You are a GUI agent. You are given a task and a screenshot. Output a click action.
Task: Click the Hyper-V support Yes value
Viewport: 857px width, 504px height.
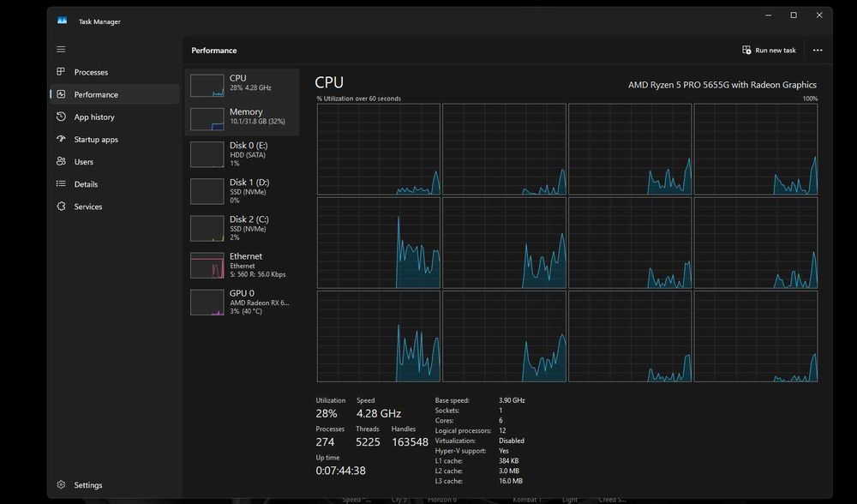tap(503, 451)
